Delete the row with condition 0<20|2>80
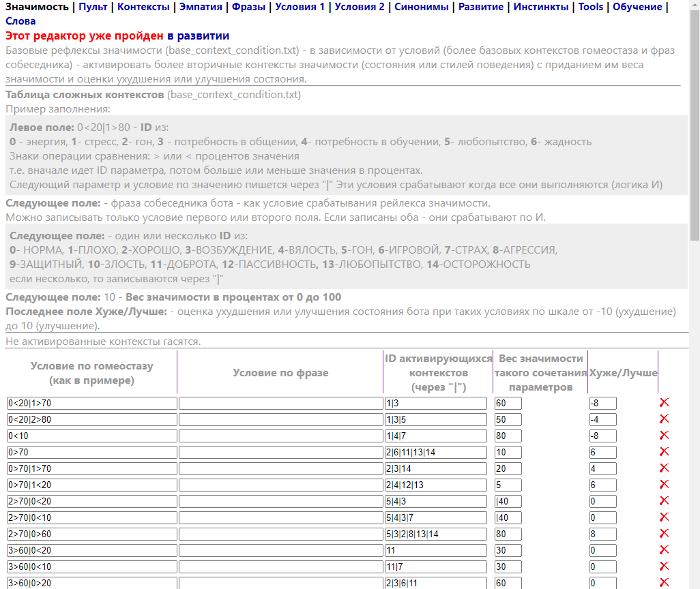This screenshot has height=589, width=700. click(x=664, y=419)
